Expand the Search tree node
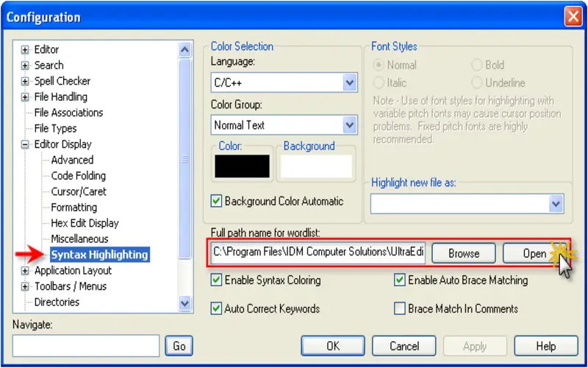Viewport: 588px width, 368px height. (25, 66)
